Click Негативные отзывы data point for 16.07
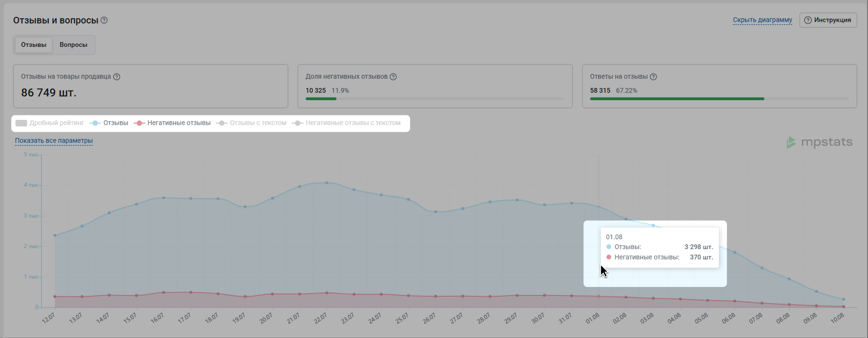868x338 pixels. (x=164, y=293)
